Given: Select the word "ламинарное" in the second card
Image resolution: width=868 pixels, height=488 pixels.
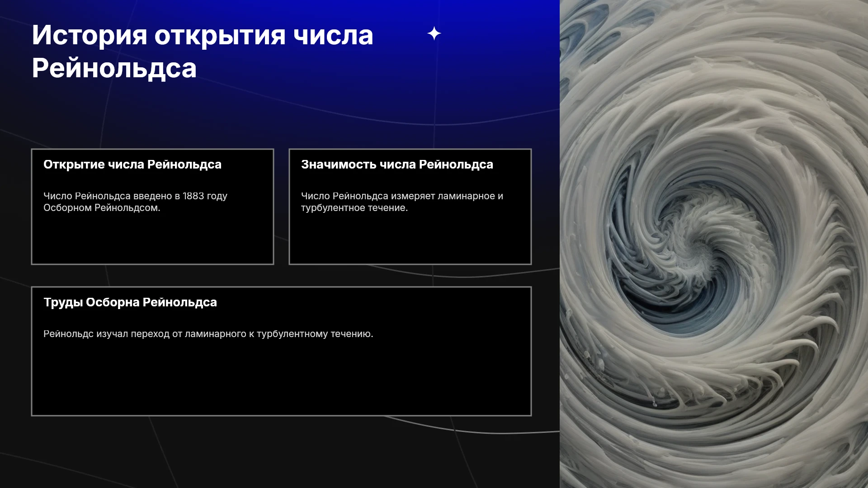Looking at the screenshot, I should click(466, 196).
